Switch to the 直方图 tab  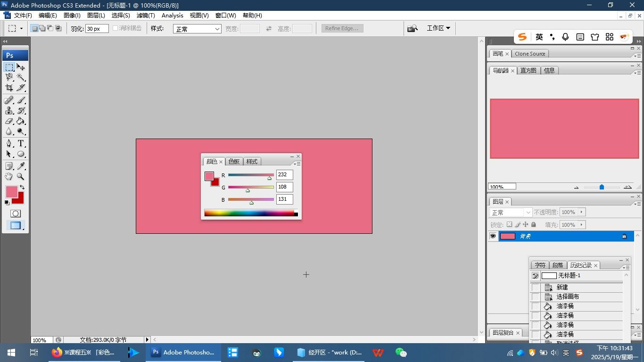[x=528, y=70]
